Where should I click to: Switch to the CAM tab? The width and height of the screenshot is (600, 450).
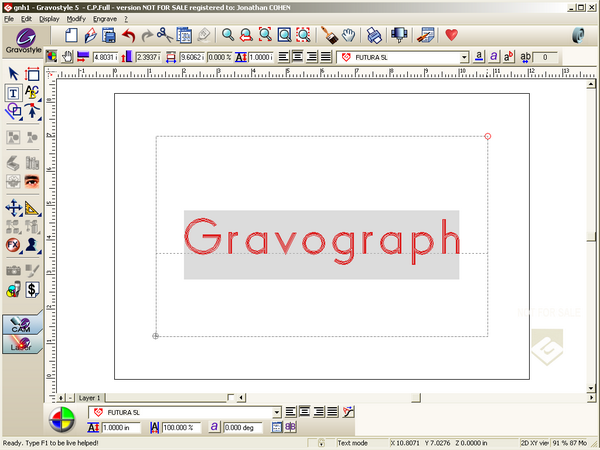(22, 324)
